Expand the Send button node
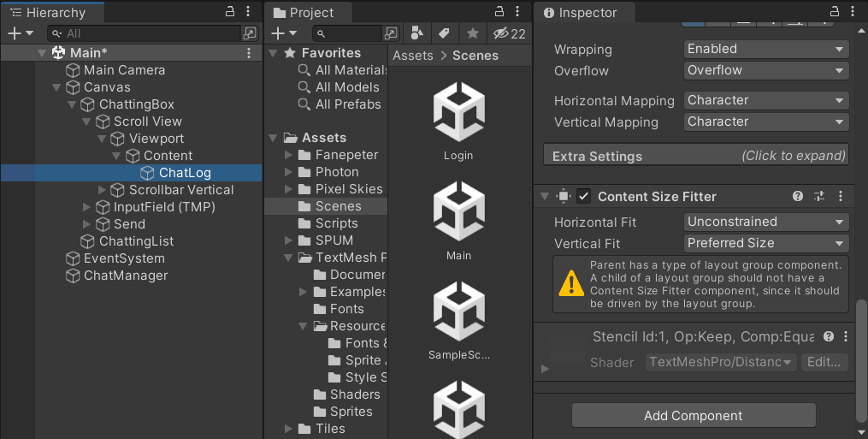The image size is (868, 439). pyautogui.click(x=86, y=224)
